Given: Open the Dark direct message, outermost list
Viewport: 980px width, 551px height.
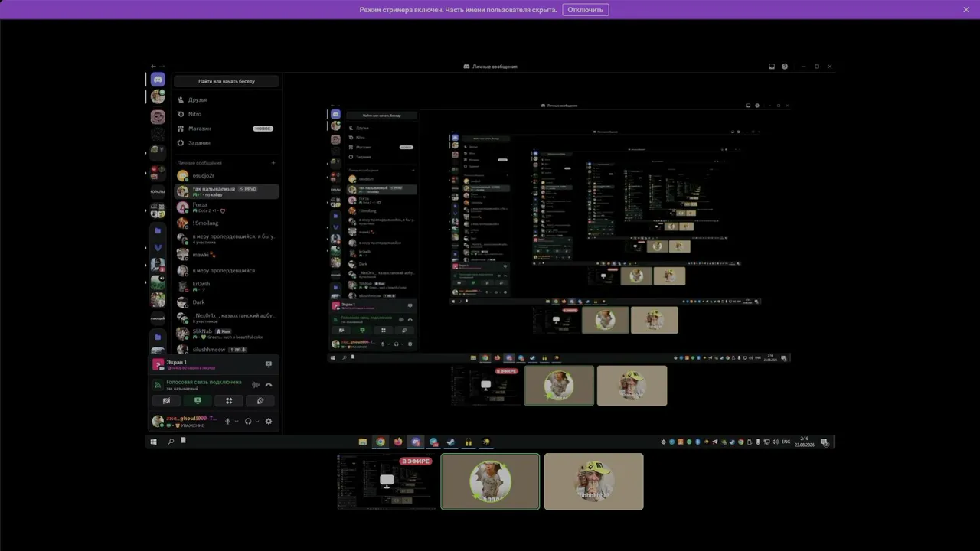Looking at the screenshot, I should 227,302.
